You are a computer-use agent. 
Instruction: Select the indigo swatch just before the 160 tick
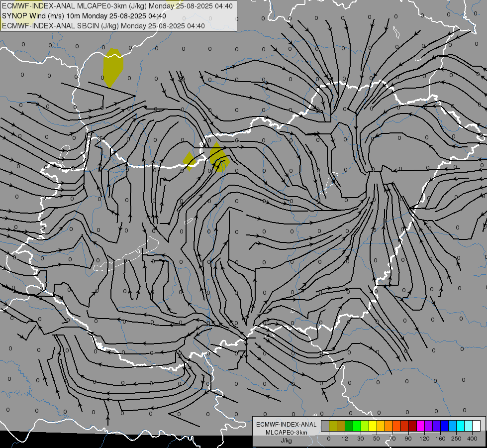(x=437, y=426)
